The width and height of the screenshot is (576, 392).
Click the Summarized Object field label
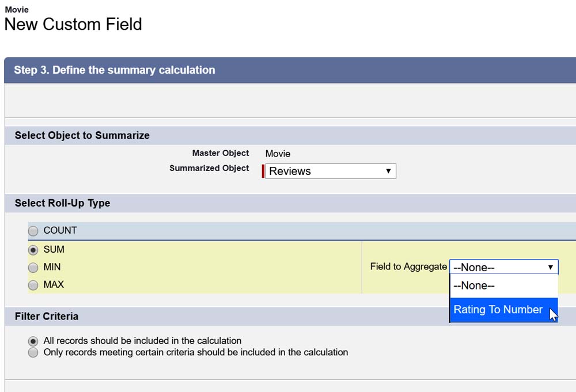pos(209,168)
